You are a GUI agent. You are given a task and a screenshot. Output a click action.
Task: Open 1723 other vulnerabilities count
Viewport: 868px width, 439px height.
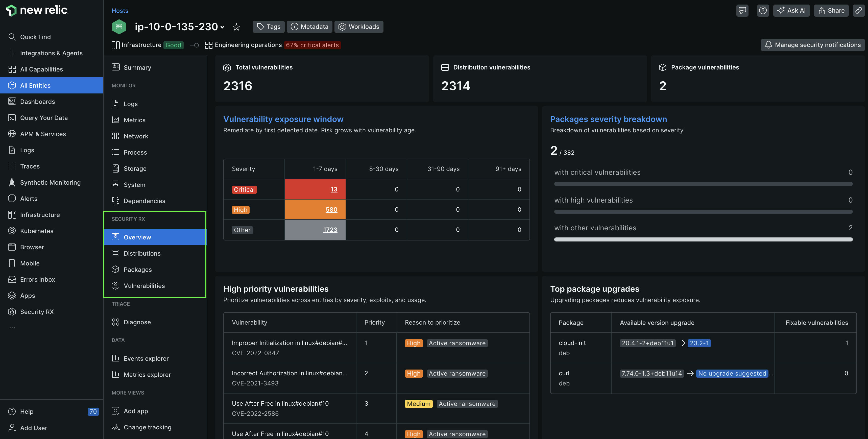[x=330, y=230]
